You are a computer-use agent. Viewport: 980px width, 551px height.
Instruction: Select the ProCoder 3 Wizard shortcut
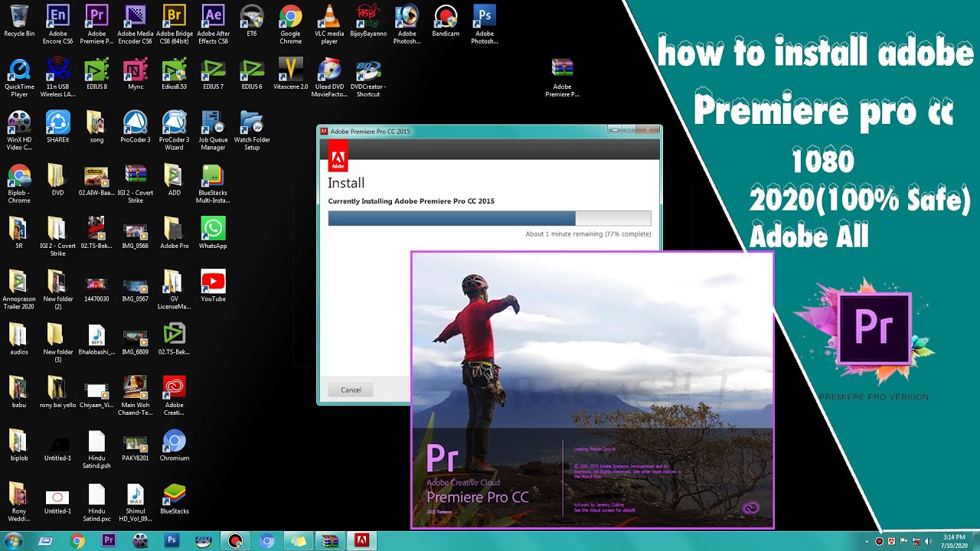[x=175, y=131]
